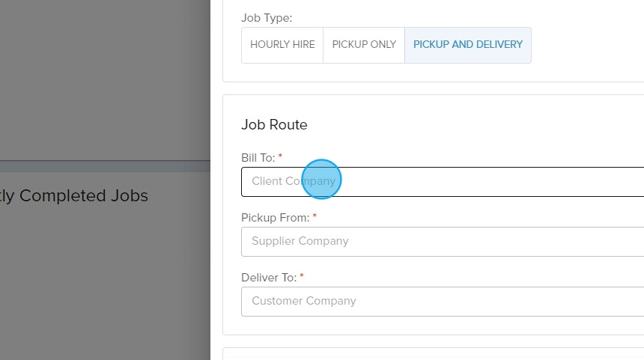This screenshot has width=644, height=360.
Task: Click the required asterisk next to Pickup From
Action: (315, 217)
